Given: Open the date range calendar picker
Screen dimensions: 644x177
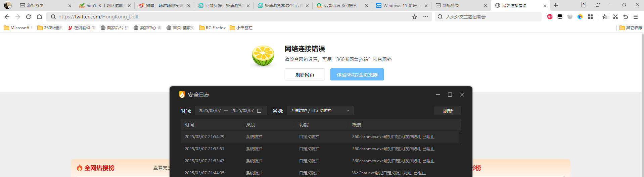Looking at the screenshot, I should coord(259,111).
